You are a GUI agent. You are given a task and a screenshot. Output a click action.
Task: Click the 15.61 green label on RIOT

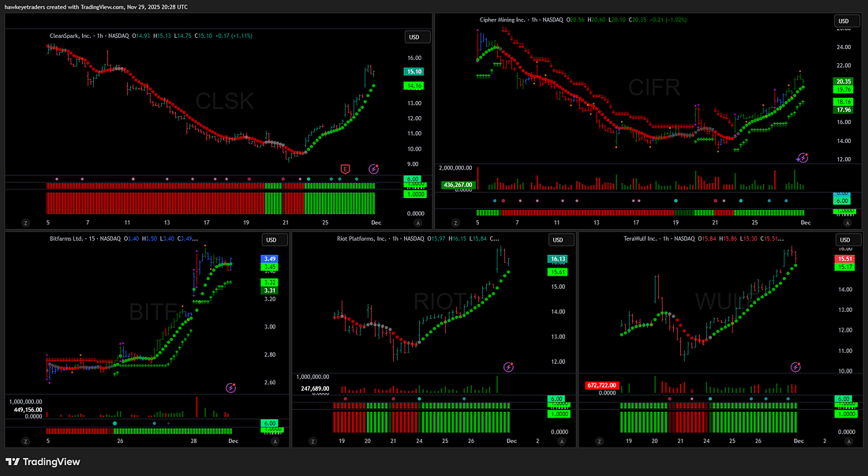pos(557,272)
